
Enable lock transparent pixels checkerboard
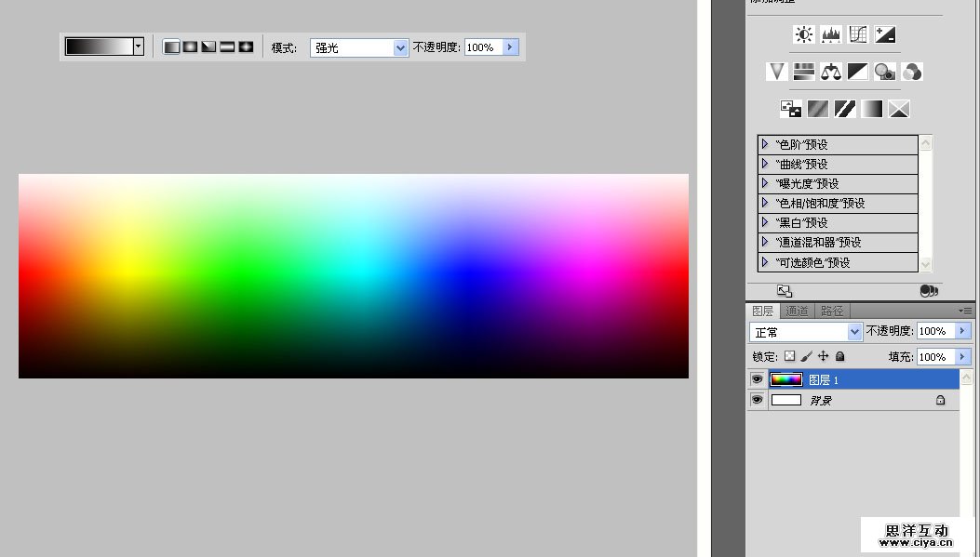tap(789, 356)
